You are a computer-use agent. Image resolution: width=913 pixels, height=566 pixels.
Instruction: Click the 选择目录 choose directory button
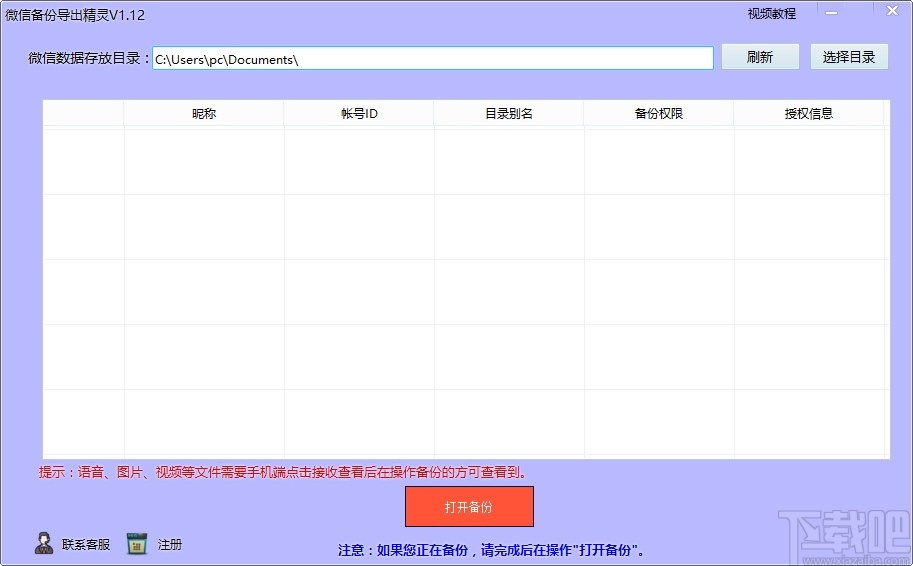tap(849, 57)
